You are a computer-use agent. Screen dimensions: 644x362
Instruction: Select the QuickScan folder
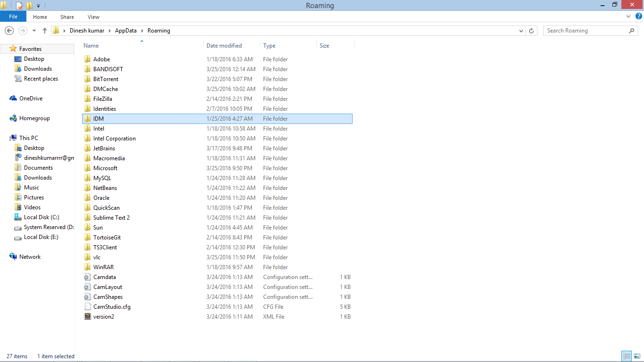(107, 208)
